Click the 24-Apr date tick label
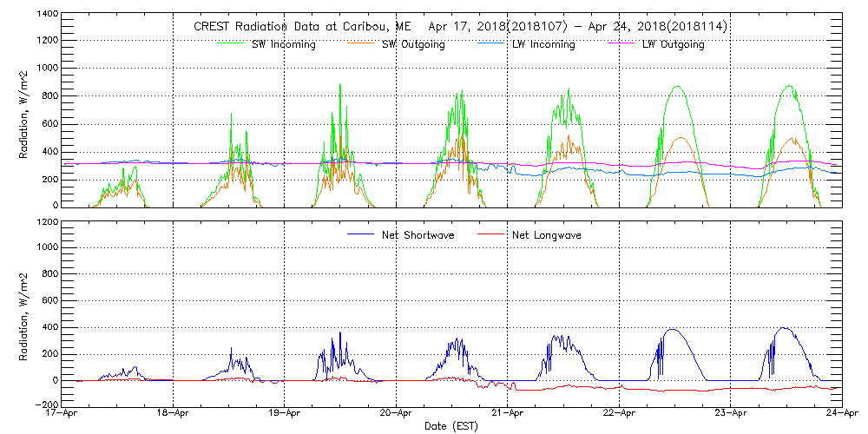 click(x=842, y=415)
